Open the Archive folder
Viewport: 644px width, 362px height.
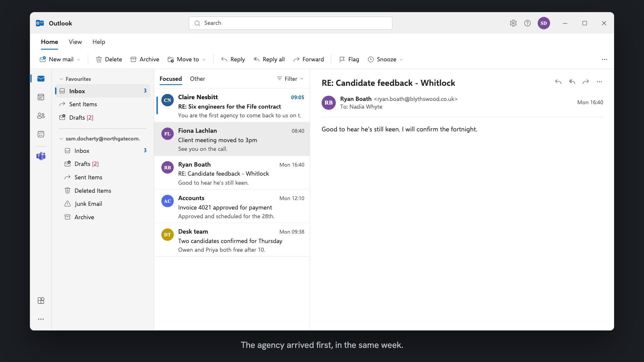click(x=103, y=217)
